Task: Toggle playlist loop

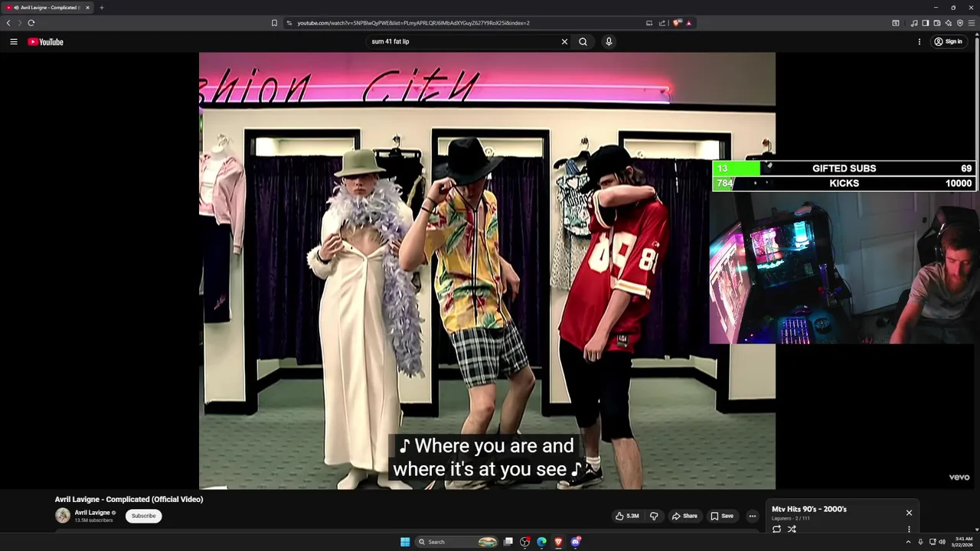Action: 776,529
